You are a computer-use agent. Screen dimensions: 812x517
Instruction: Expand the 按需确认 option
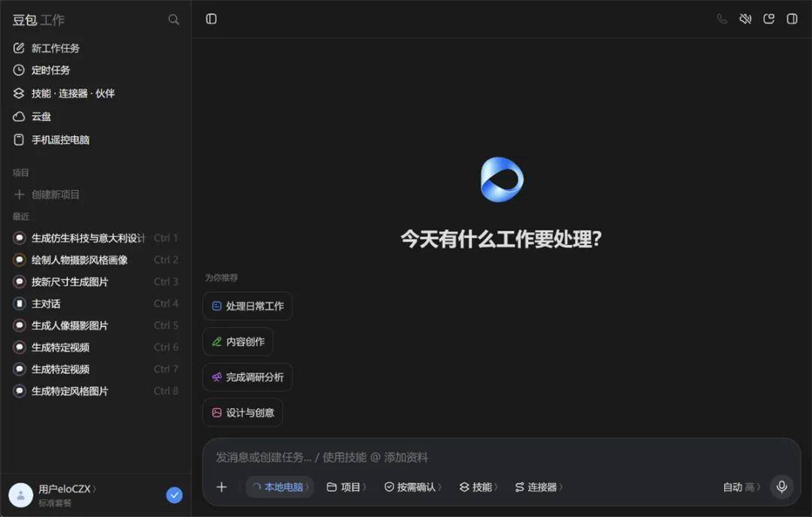pyautogui.click(x=413, y=487)
